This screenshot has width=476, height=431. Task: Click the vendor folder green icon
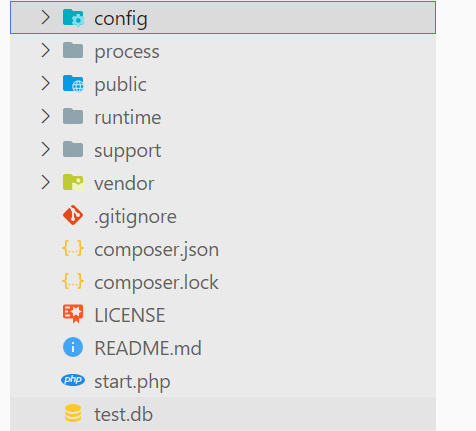[x=73, y=183]
